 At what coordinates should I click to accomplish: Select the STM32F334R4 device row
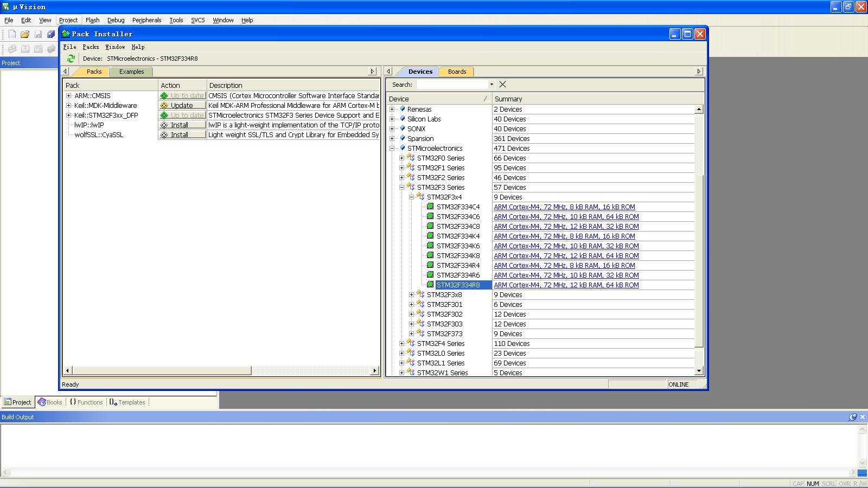click(x=458, y=266)
